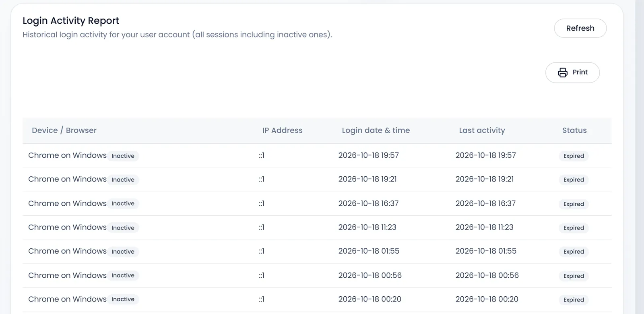Click the IP address ::1 in the 11:23 row
The image size is (644, 314).
(x=262, y=227)
